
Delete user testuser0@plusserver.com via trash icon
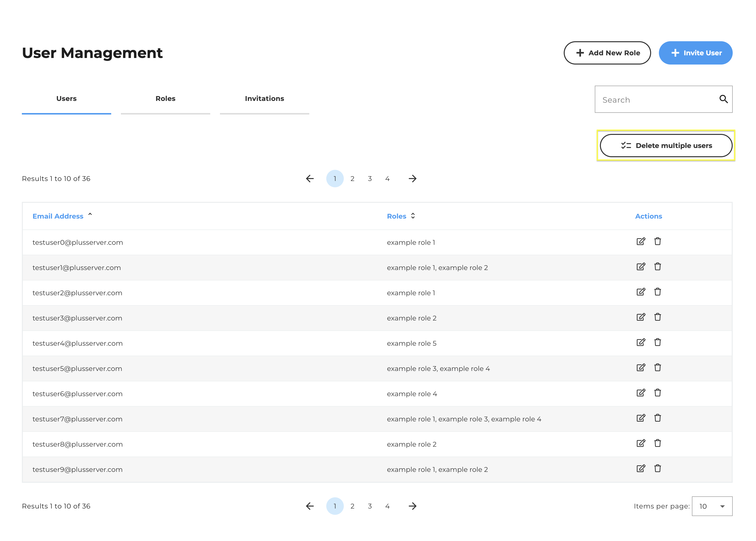coord(657,242)
